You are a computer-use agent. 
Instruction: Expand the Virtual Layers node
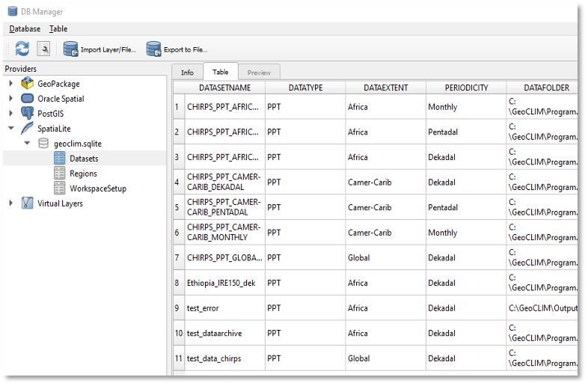click(x=10, y=203)
